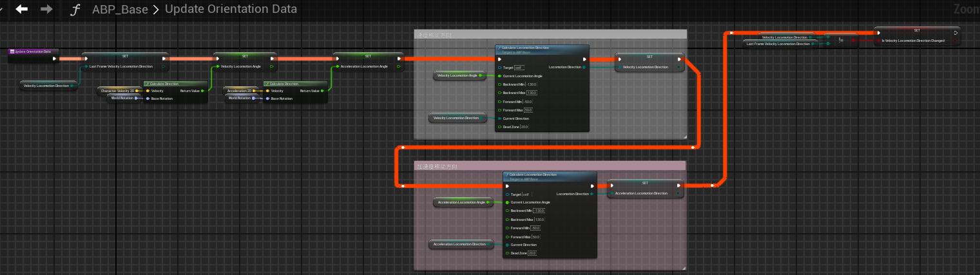Click input pin Last Frame Velocity Locomotion Direction
Image resolution: width=980 pixels, height=275 pixels.
[86, 66]
